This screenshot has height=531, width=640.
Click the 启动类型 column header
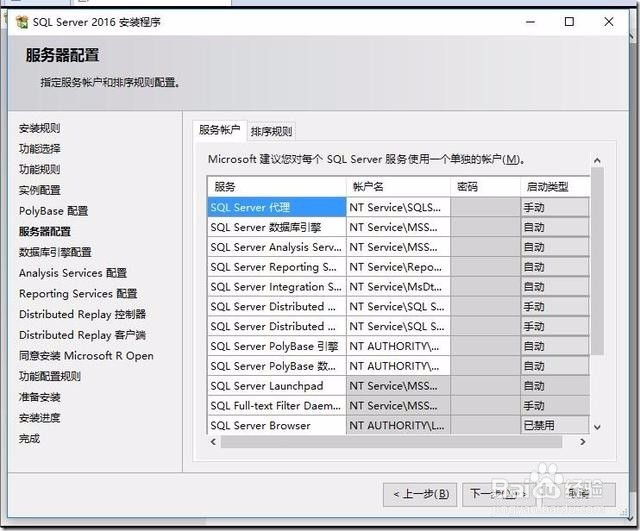[555, 187]
